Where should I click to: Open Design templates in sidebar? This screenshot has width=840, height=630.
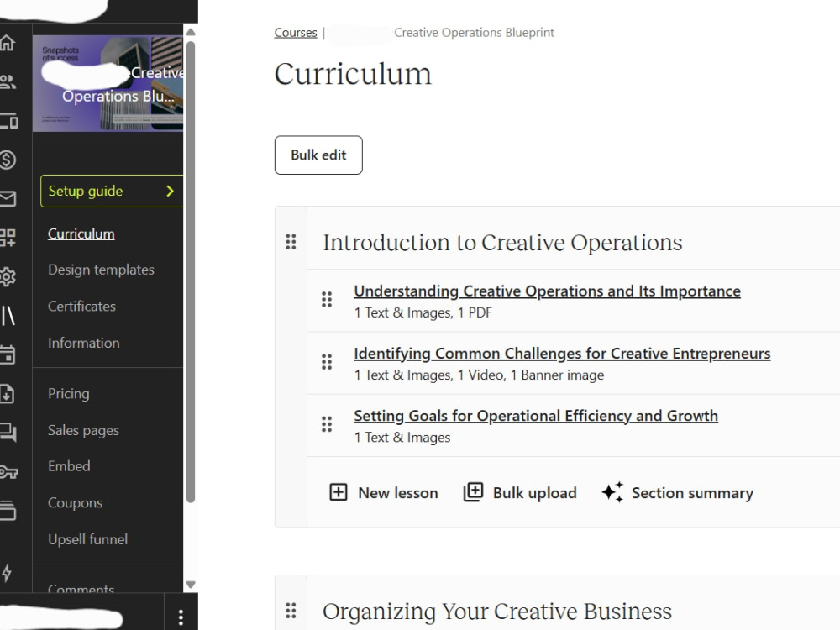click(101, 270)
